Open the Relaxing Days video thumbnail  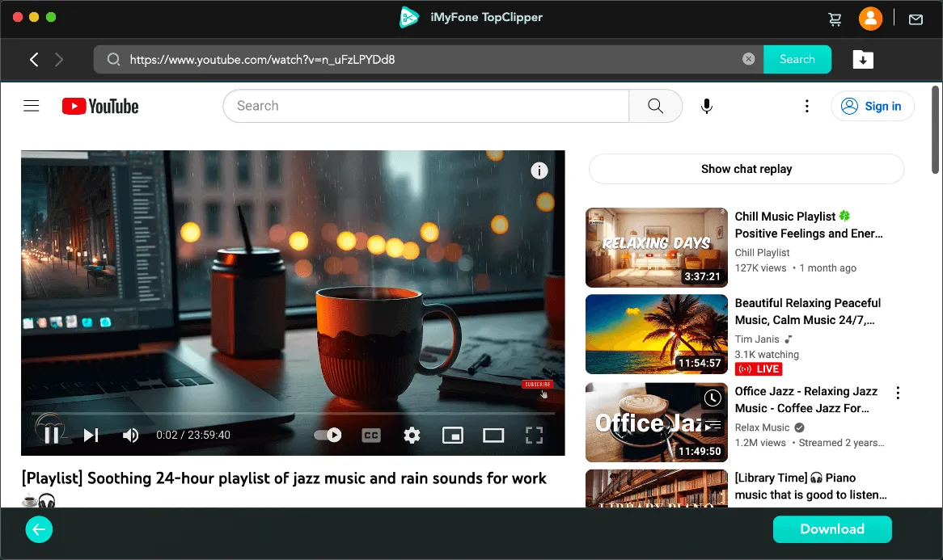(x=657, y=247)
